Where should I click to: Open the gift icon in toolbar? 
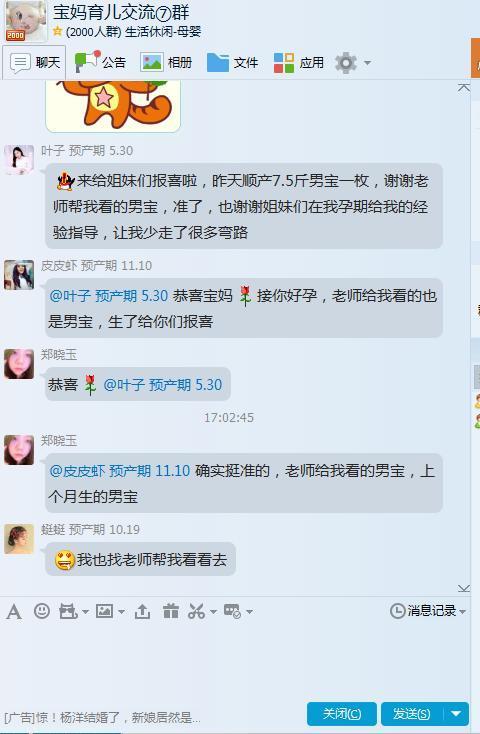tap(170, 611)
